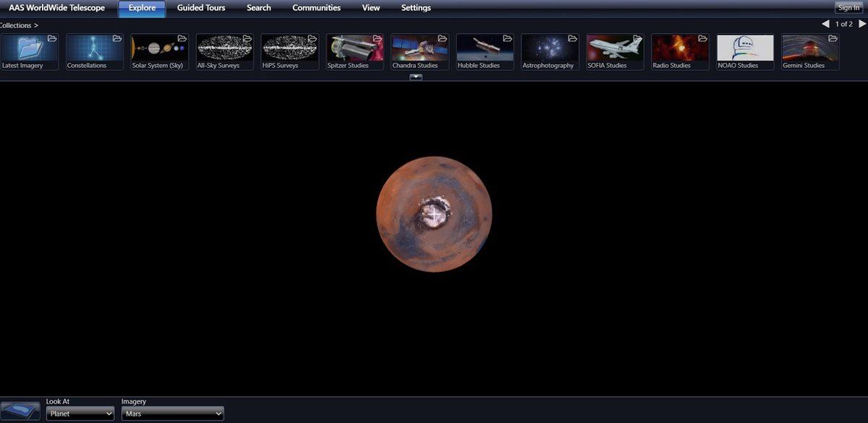The width and height of the screenshot is (868, 423).
Task: Open the SOFIA Studies collection
Action: pyautogui.click(x=616, y=51)
